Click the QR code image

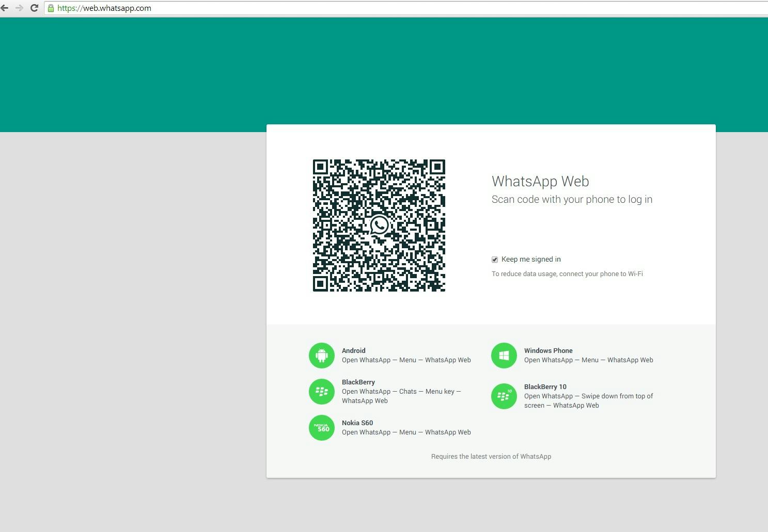(x=379, y=225)
